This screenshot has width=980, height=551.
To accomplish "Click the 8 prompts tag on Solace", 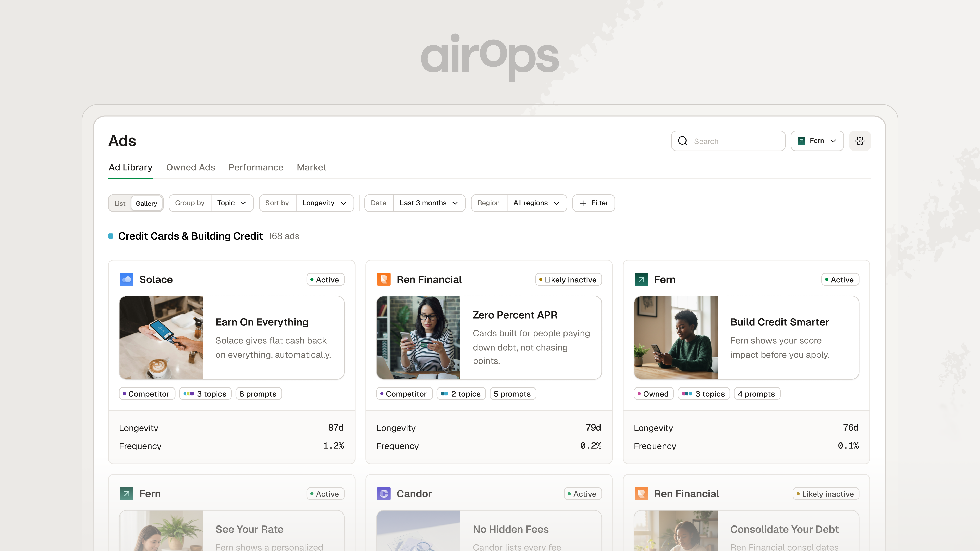I will tap(258, 394).
